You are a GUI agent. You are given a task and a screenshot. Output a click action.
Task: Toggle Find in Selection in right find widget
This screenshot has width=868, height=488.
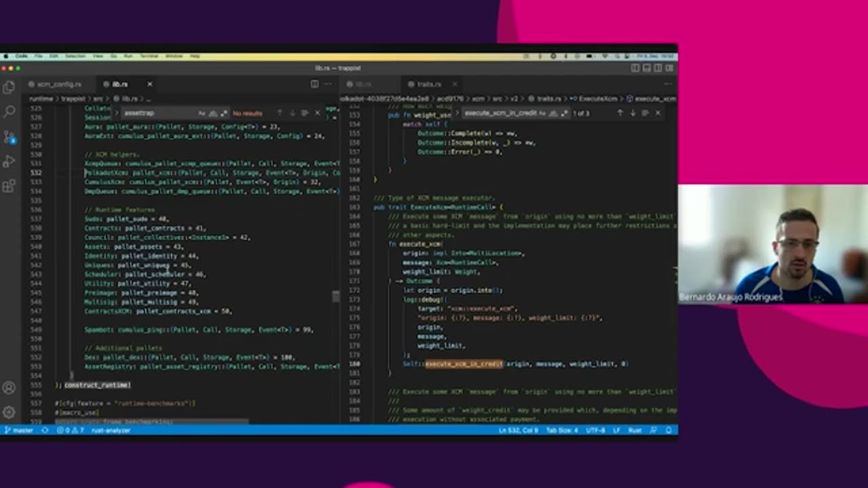[645, 113]
